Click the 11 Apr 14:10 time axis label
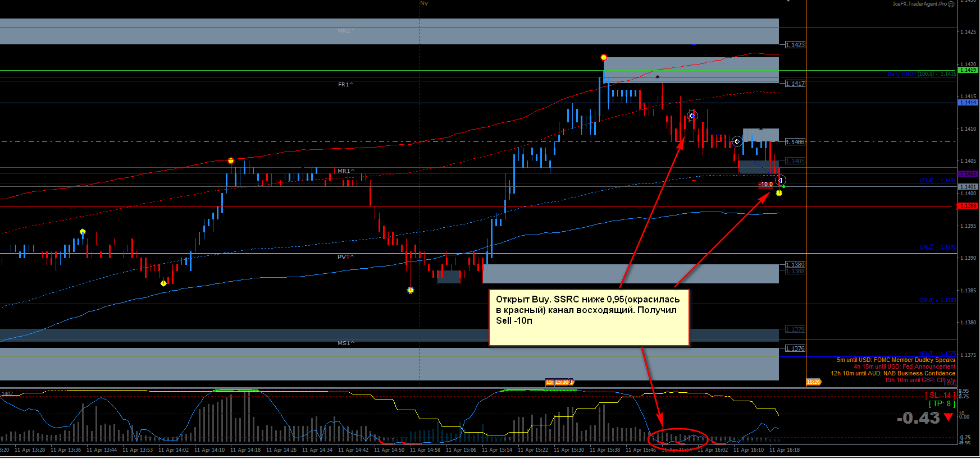The height and width of the screenshot is (459, 980). pos(209,450)
